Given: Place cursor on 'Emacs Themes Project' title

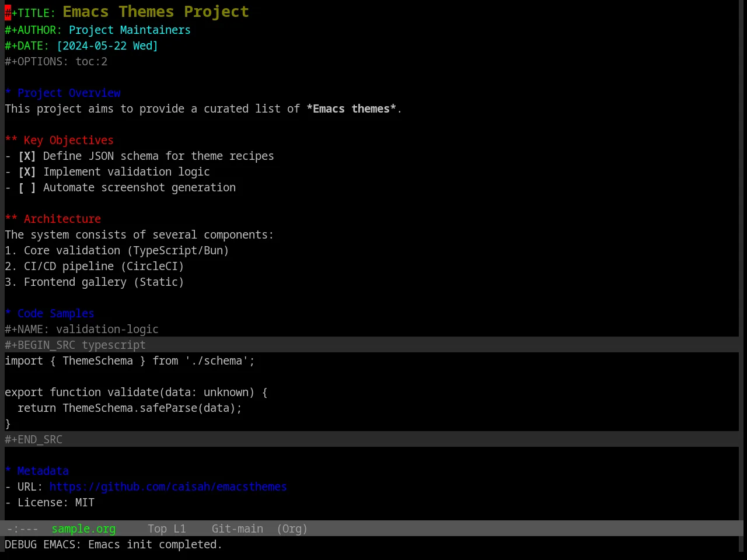Looking at the screenshot, I should 156,12.
